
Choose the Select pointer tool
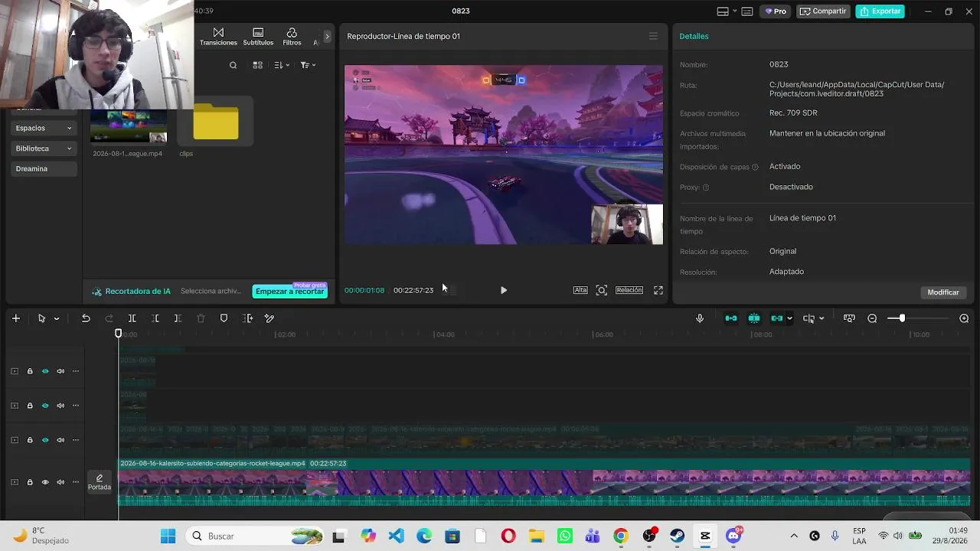[x=41, y=318]
